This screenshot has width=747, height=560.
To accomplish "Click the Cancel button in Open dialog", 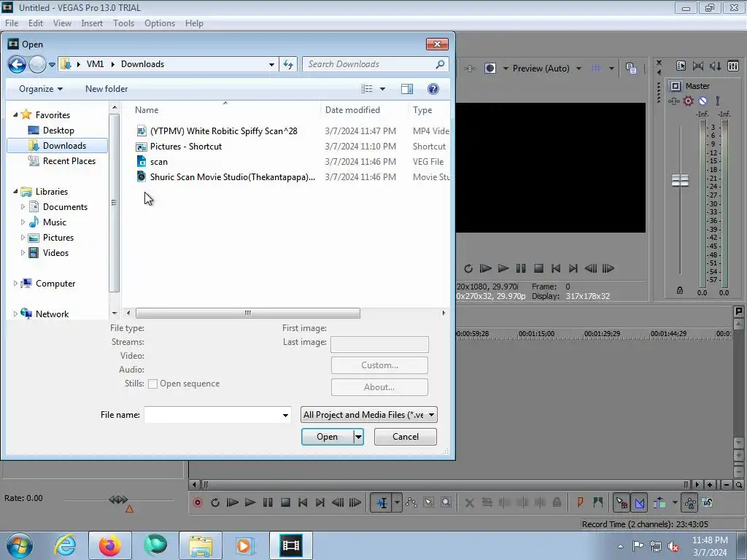I will (406, 437).
